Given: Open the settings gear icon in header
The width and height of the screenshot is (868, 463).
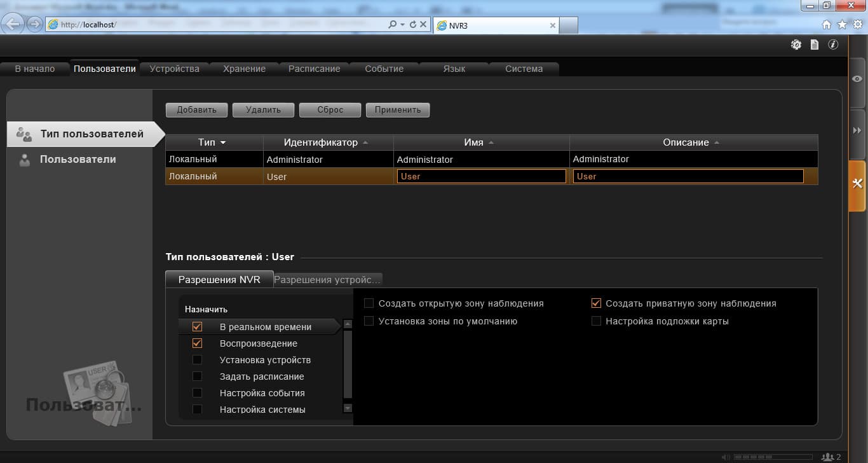Looking at the screenshot, I should click(796, 45).
